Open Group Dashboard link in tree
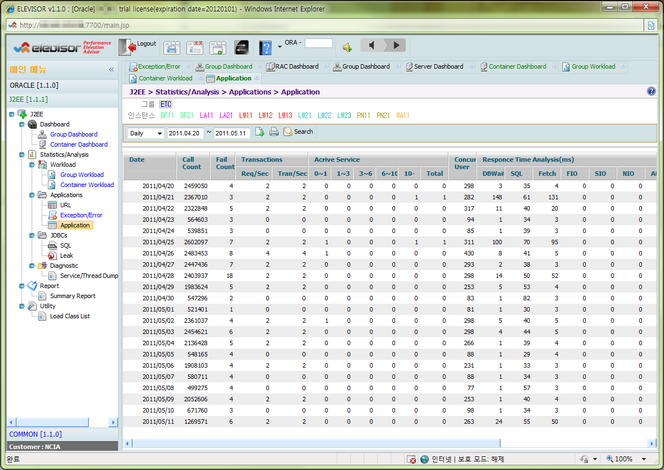 [x=74, y=134]
